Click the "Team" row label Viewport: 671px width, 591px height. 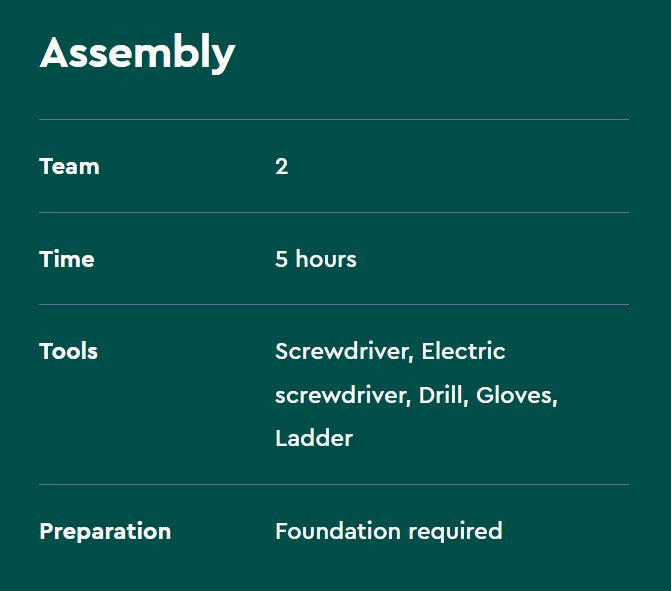point(69,166)
